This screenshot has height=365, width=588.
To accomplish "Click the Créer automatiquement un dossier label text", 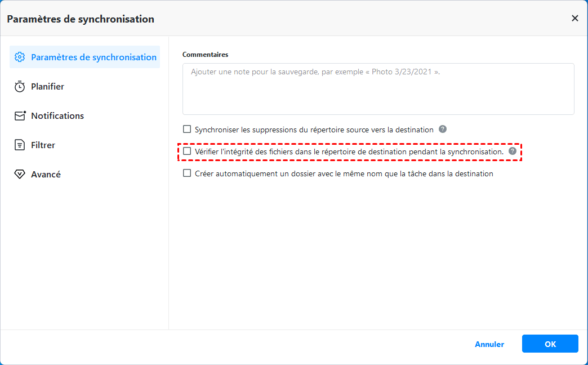I will (x=344, y=173).
